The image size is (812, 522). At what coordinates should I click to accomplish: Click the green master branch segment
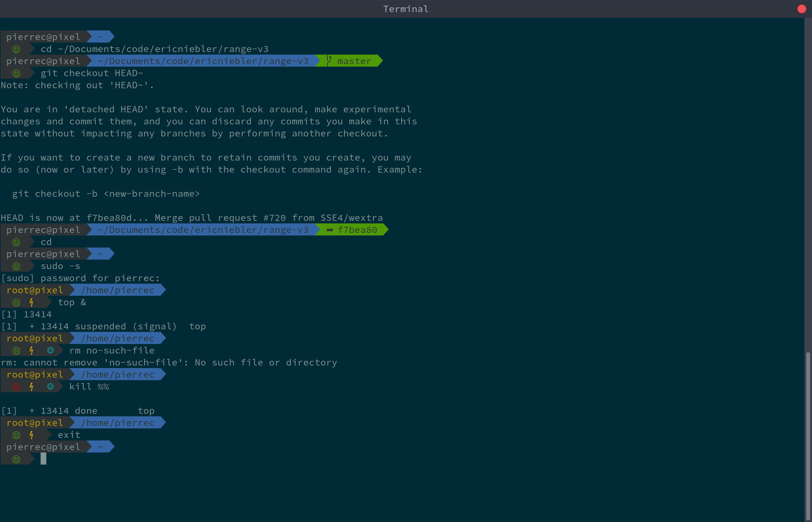pos(354,61)
